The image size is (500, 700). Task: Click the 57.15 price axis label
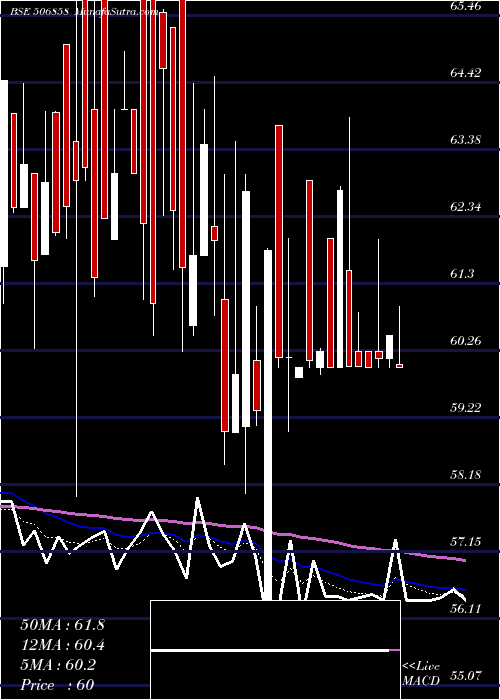(466, 542)
